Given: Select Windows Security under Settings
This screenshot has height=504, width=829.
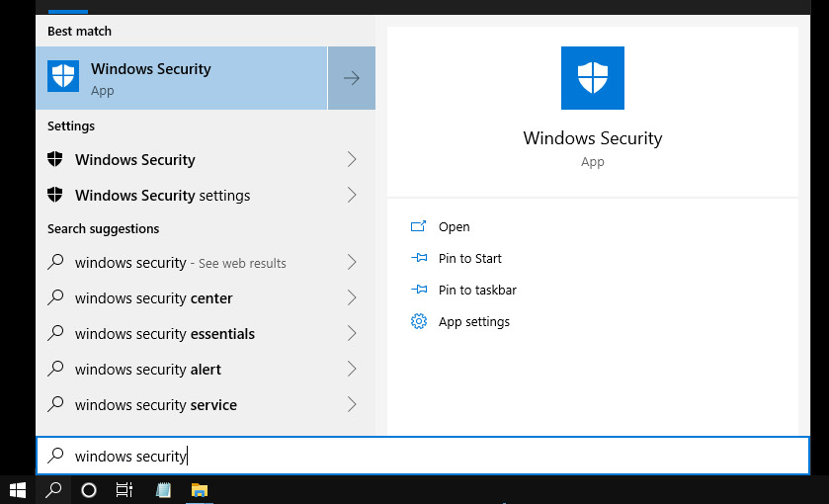Looking at the screenshot, I should point(206,160).
